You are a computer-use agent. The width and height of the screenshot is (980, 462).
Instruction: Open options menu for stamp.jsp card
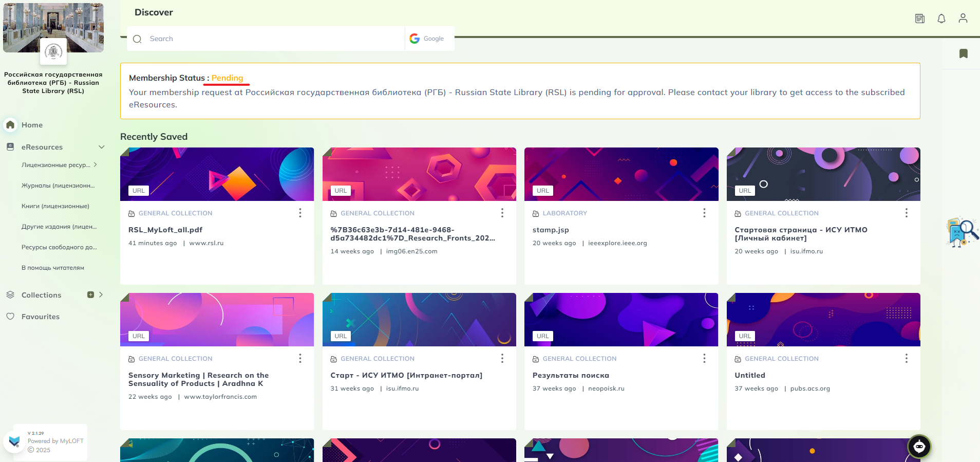[x=704, y=213]
